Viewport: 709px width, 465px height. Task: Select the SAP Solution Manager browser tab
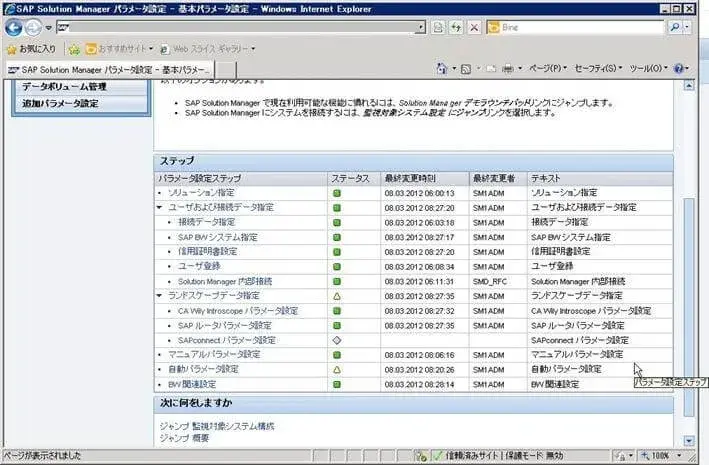pyautogui.click(x=110, y=70)
